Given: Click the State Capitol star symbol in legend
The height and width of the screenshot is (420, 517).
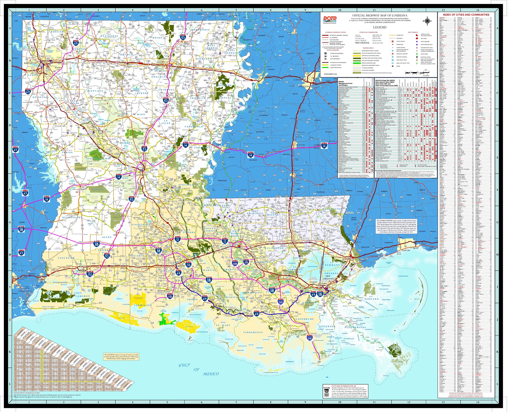Looking at the screenshot, I should click(393, 41).
